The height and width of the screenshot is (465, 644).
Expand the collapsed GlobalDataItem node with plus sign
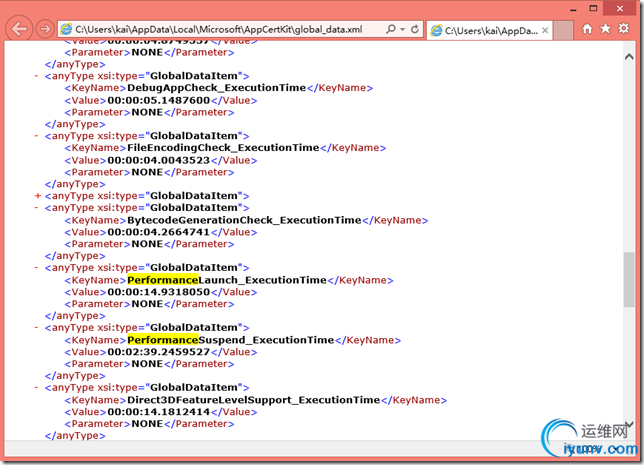(x=38, y=196)
